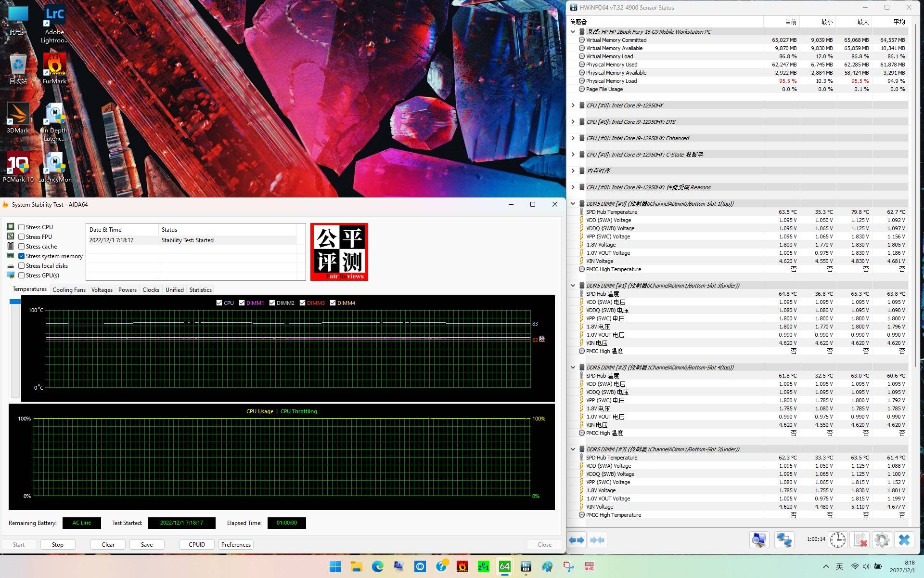The image size is (924, 578).
Task: Expand the CPU [#0]: Intel Core i9-12950HX section
Action: point(573,105)
